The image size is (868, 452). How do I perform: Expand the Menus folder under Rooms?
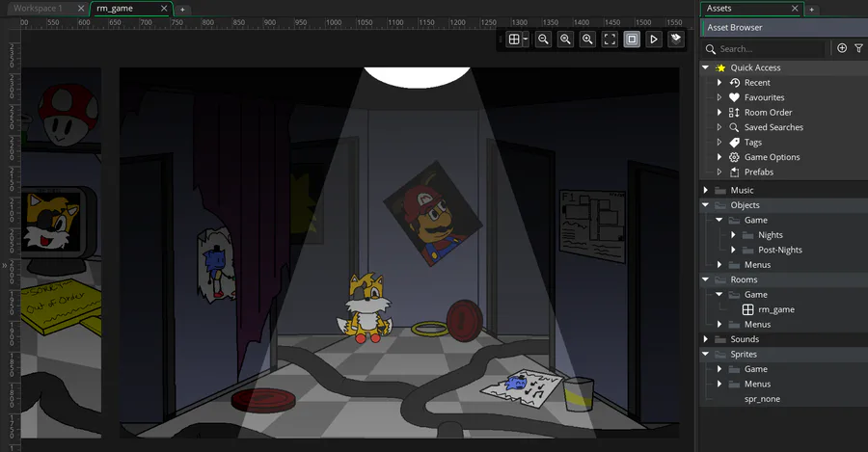(x=719, y=324)
